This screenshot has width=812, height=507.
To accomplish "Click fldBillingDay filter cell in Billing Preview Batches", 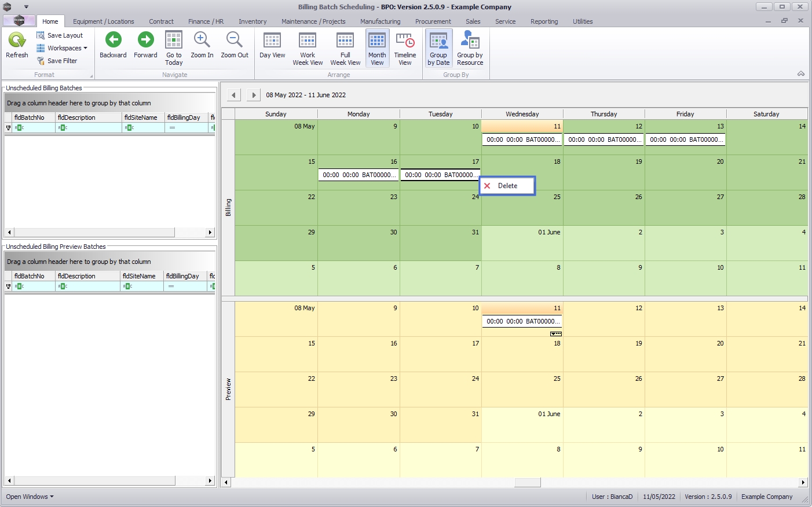I will (x=185, y=286).
